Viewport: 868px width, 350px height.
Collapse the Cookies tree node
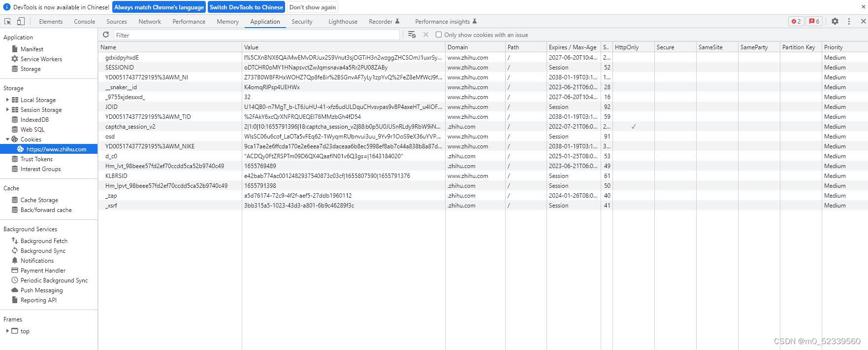click(7, 139)
